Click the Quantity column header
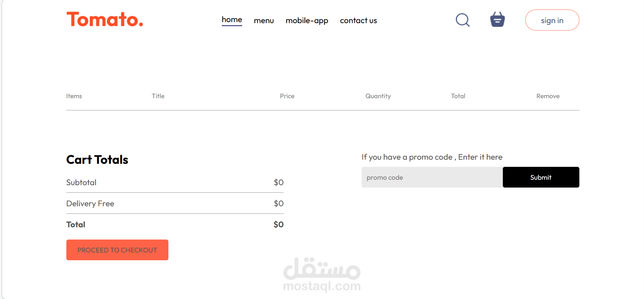 [x=378, y=96]
